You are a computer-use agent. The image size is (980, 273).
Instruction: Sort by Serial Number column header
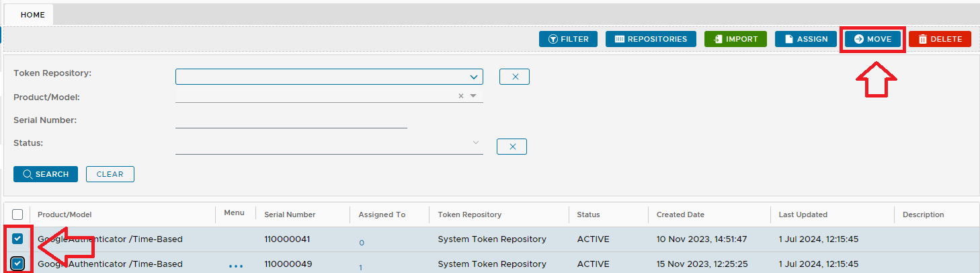[x=290, y=214]
